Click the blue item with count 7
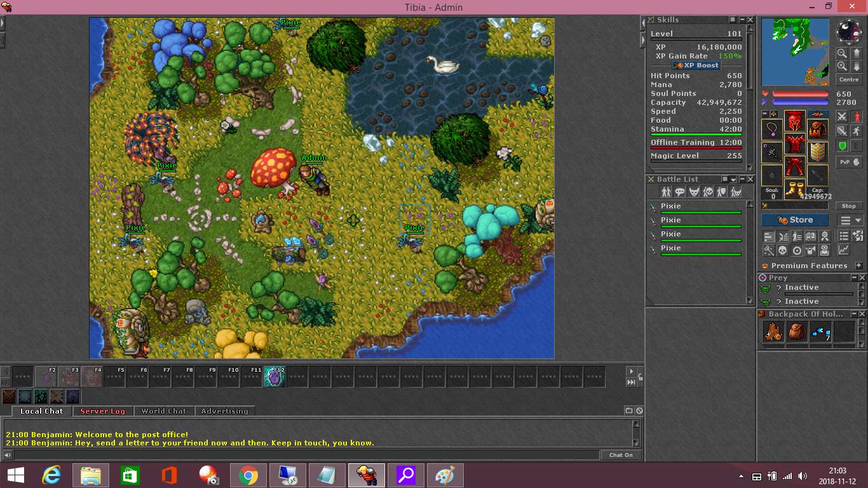 (820, 332)
